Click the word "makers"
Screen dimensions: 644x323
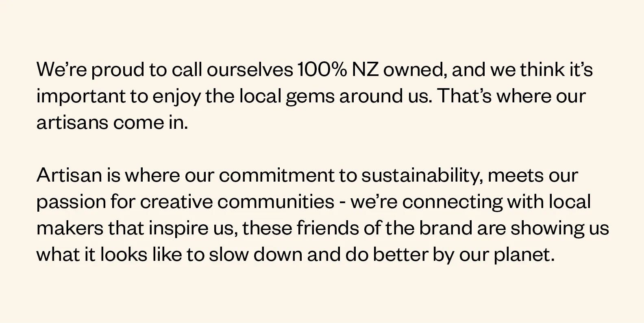(x=70, y=228)
